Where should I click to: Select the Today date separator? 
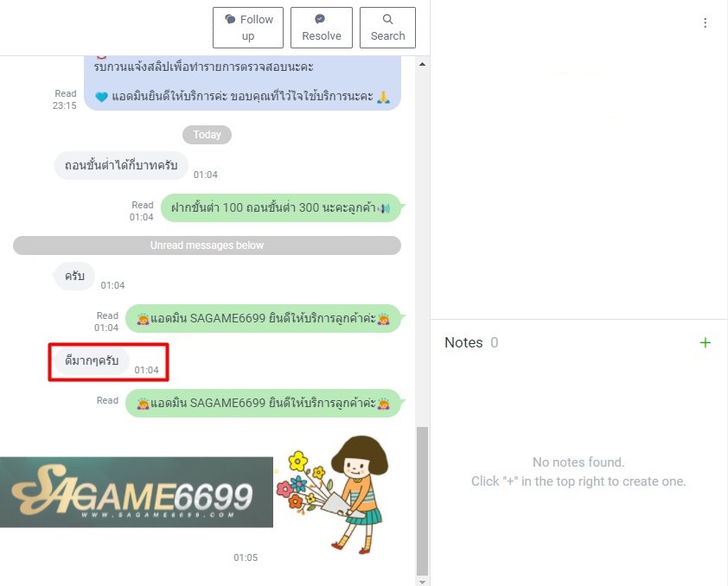[207, 135]
